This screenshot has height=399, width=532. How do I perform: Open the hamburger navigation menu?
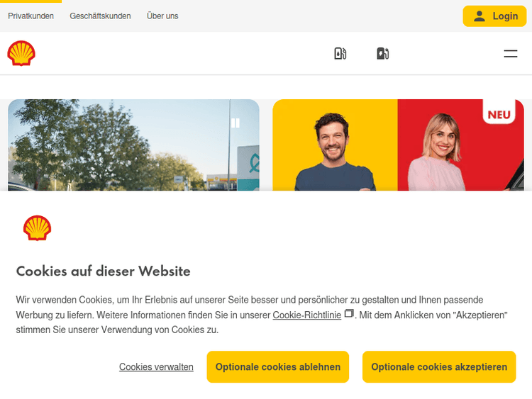510,53
